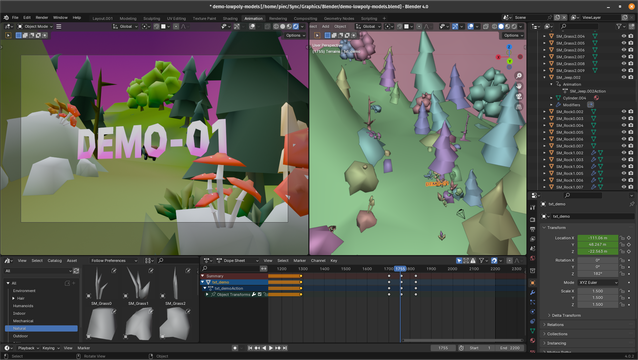
Task: Jump to the end frame button
Action: point(285,348)
